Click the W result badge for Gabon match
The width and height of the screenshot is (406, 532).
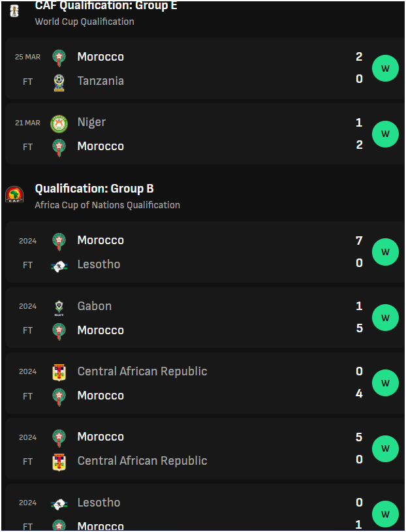coord(385,318)
